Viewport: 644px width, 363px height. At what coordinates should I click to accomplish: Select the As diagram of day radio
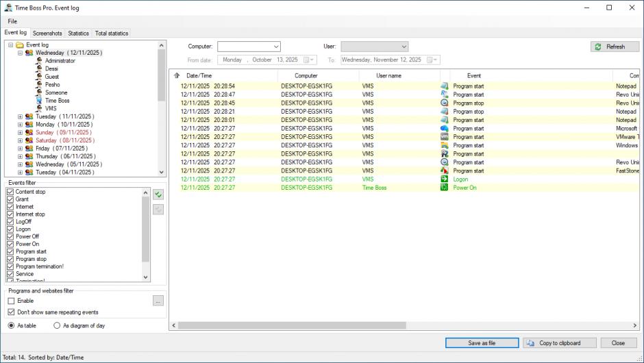(x=57, y=325)
